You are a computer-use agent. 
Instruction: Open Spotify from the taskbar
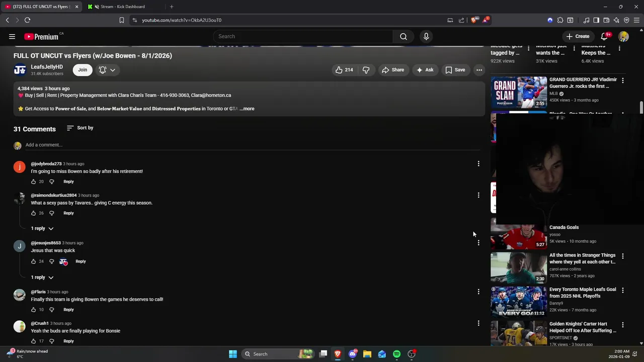click(x=396, y=354)
